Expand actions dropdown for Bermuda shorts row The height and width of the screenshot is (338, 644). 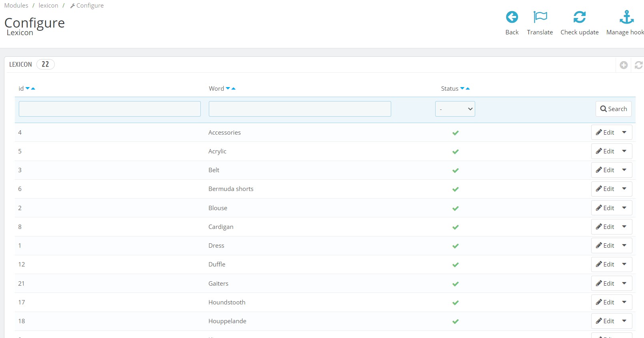coord(624,189)
